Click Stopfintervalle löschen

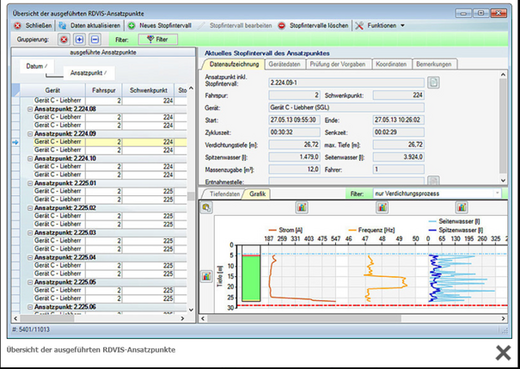coord(313,26)
